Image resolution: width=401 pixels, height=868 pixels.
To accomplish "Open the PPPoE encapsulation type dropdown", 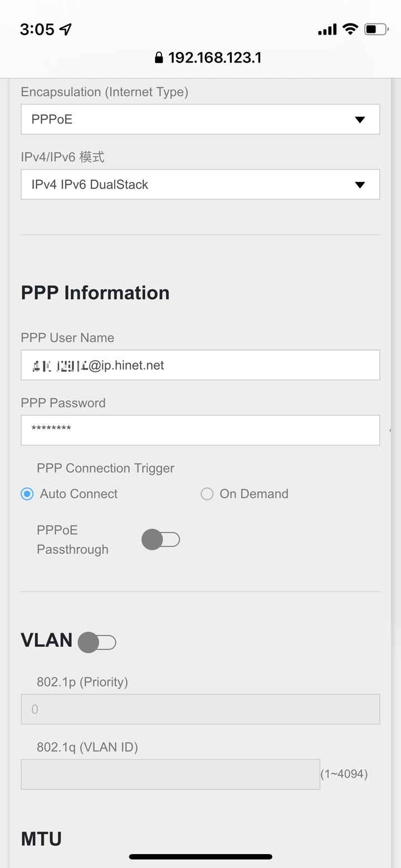I will (x=200, y=119).
